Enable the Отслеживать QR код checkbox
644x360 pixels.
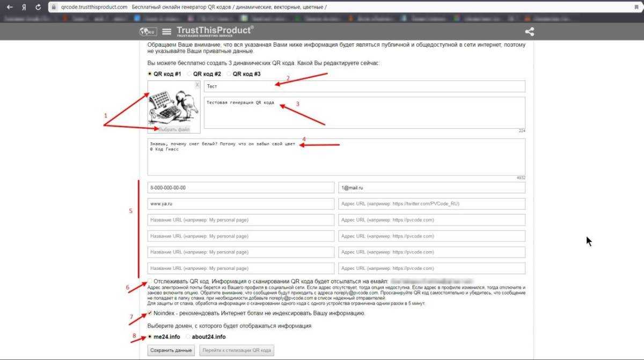pos(150,281)
